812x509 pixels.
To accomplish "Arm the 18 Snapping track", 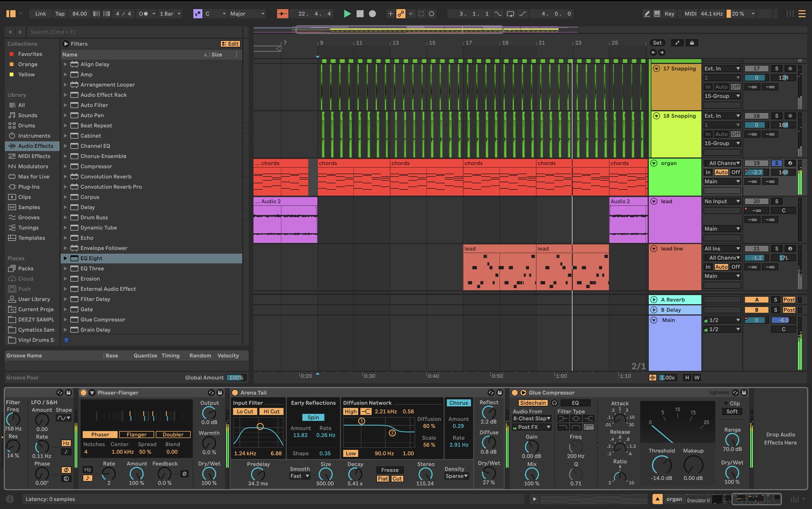I will (x=790, y=116).
